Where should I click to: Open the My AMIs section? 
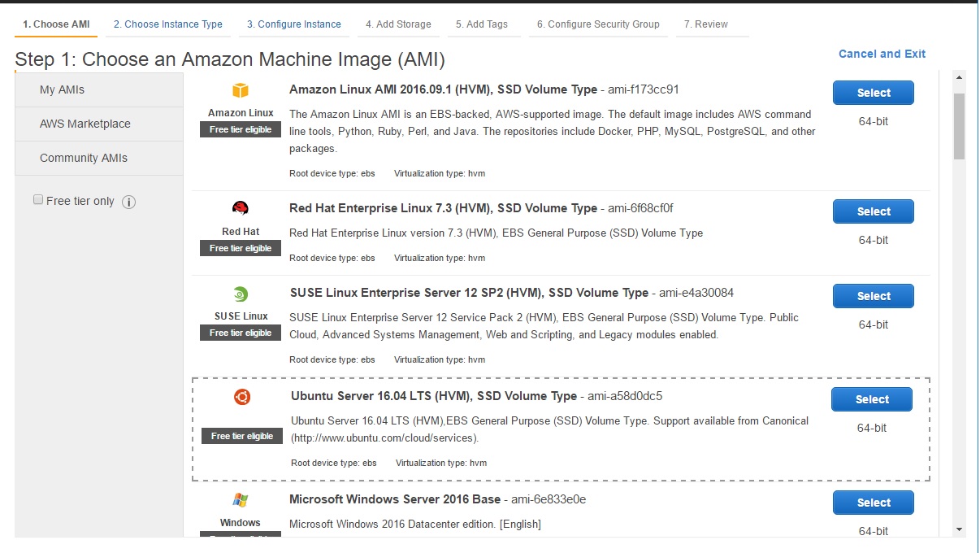click(99, 89)
